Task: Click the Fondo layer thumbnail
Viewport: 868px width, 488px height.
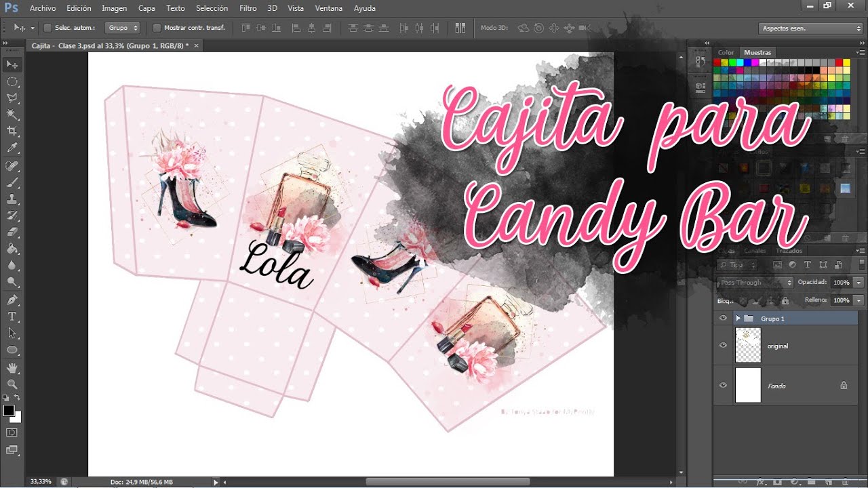Action: tap(748, 386)
